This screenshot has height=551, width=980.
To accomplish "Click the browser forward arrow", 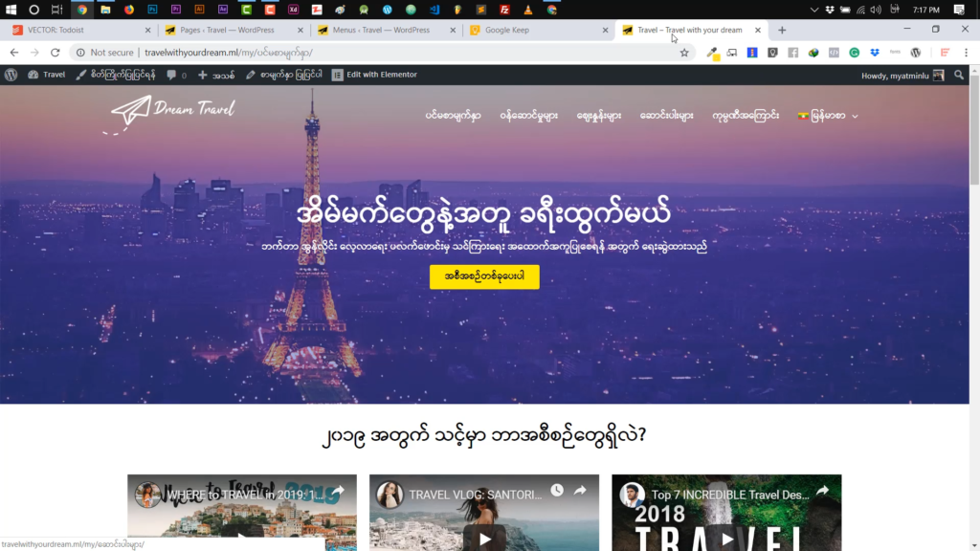I will coord(34,53).
